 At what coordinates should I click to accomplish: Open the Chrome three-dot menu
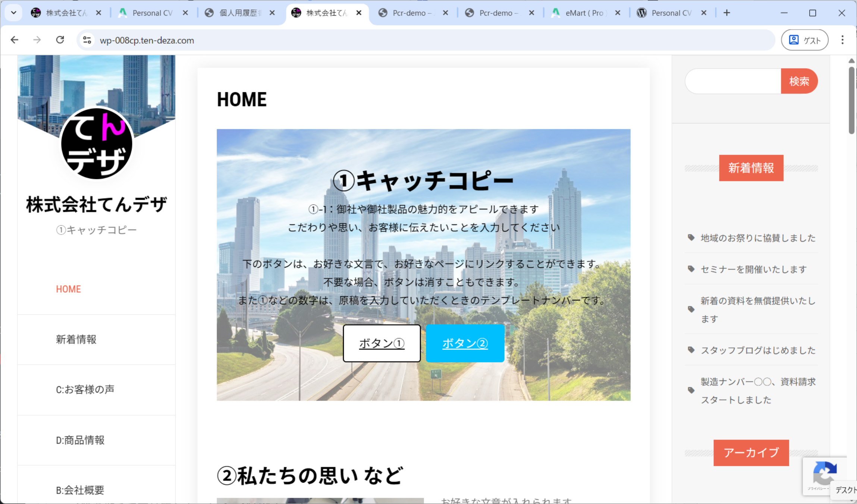tap(842, 40)
